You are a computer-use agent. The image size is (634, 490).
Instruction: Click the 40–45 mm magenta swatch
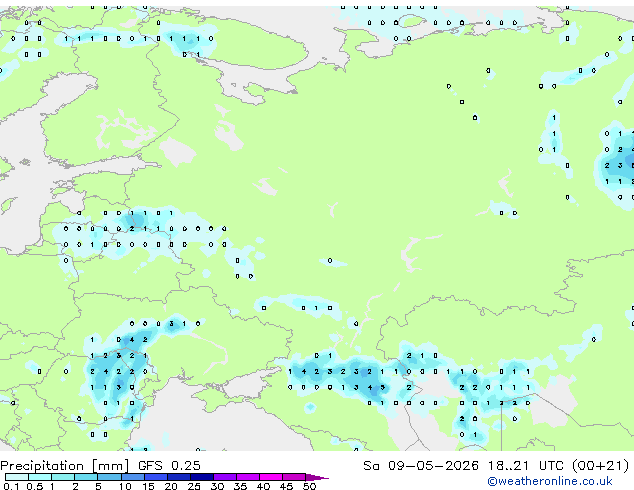click(271, 477)
